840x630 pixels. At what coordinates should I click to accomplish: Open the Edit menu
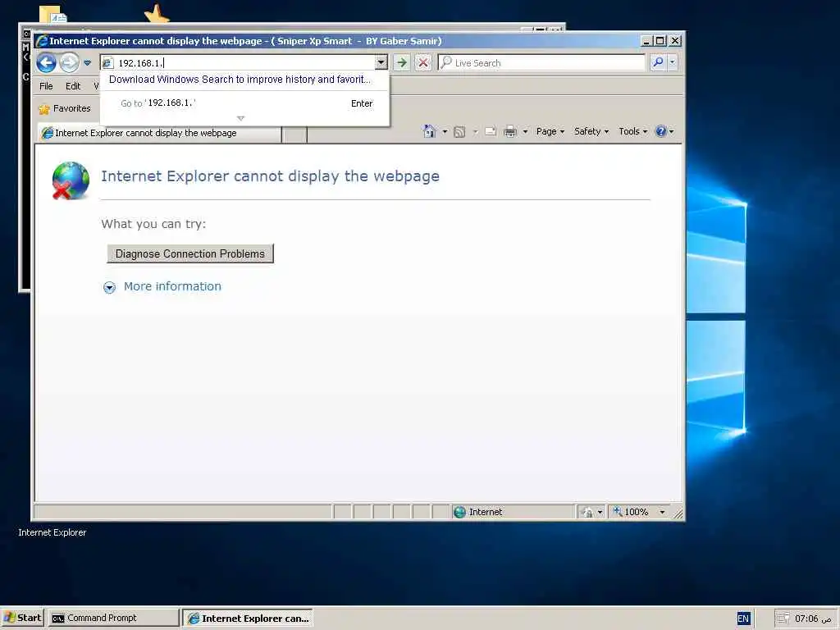73,86
